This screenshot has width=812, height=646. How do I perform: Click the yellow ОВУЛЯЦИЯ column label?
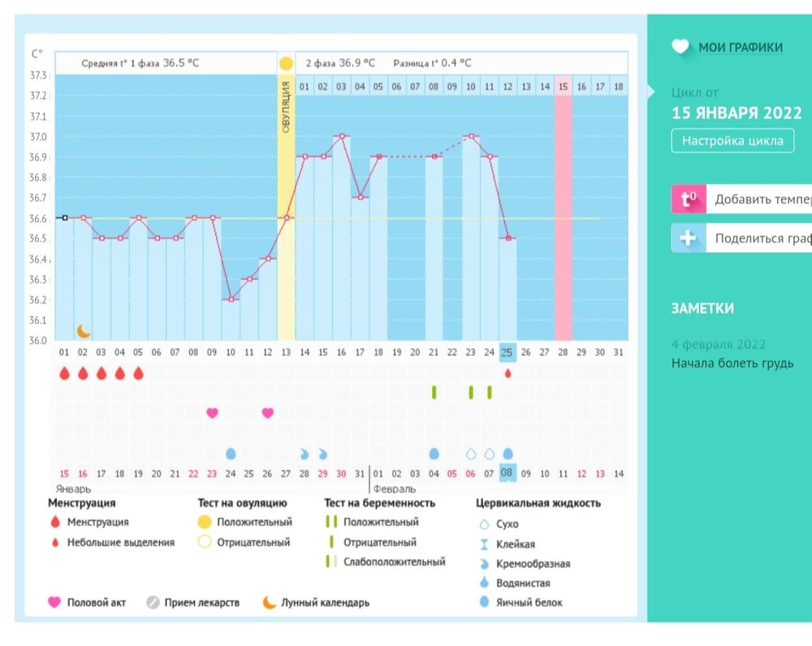[x=286, y=107]
